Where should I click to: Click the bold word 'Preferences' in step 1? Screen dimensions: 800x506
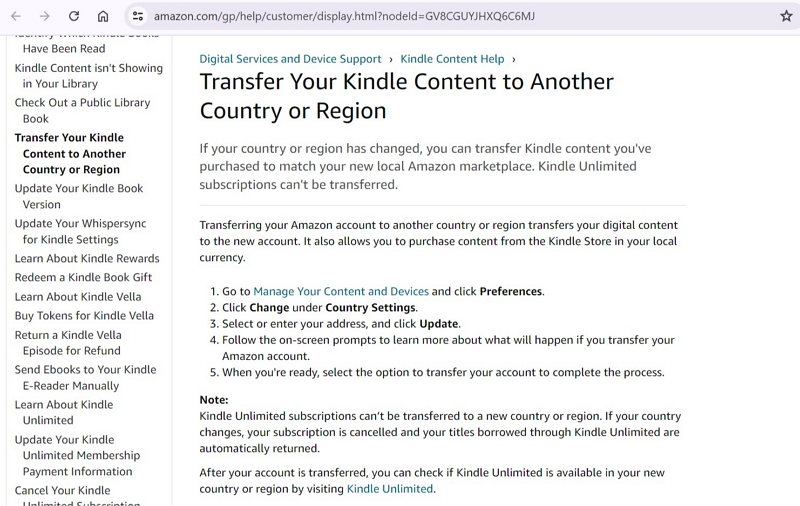[511, 291]
